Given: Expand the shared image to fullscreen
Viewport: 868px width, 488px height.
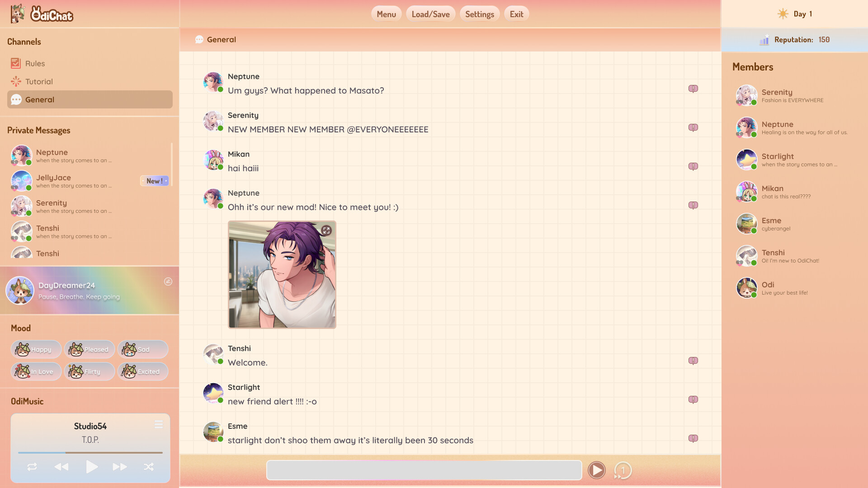Looking at the screenshot, I should [x=326, y=230].
